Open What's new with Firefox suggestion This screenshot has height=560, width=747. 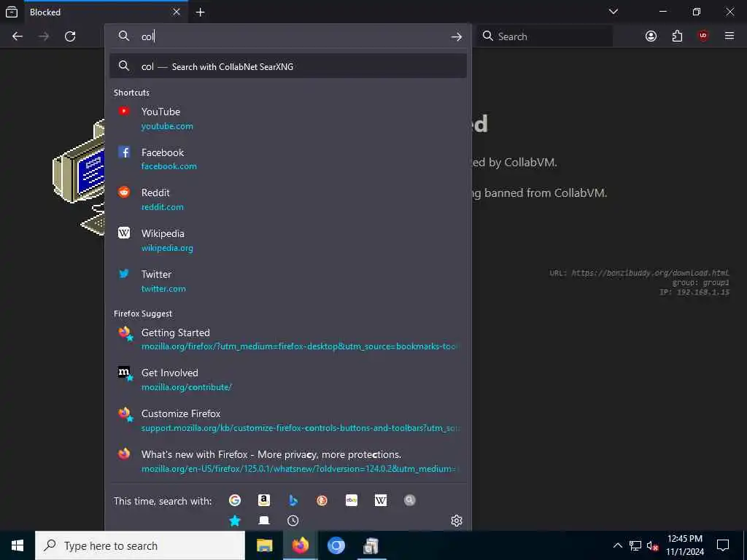pyautogui.click(x=288, y=461)
